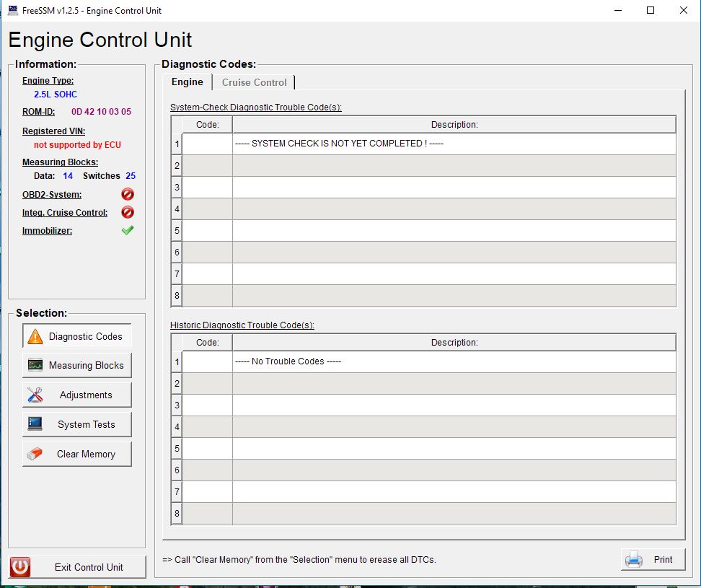This screenshot has width=701, height=588.
Task: Click the Measuring Blocks oscilloscope icon
Action: 35,366
